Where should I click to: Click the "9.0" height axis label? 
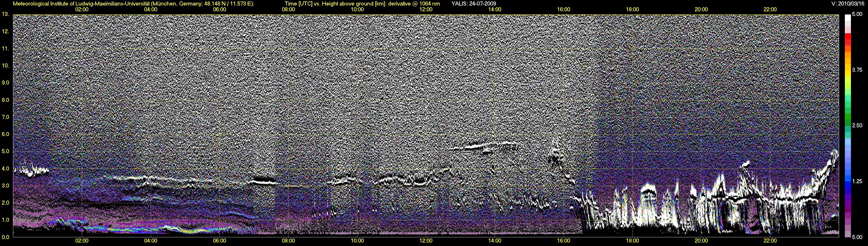tap(5, 82)
